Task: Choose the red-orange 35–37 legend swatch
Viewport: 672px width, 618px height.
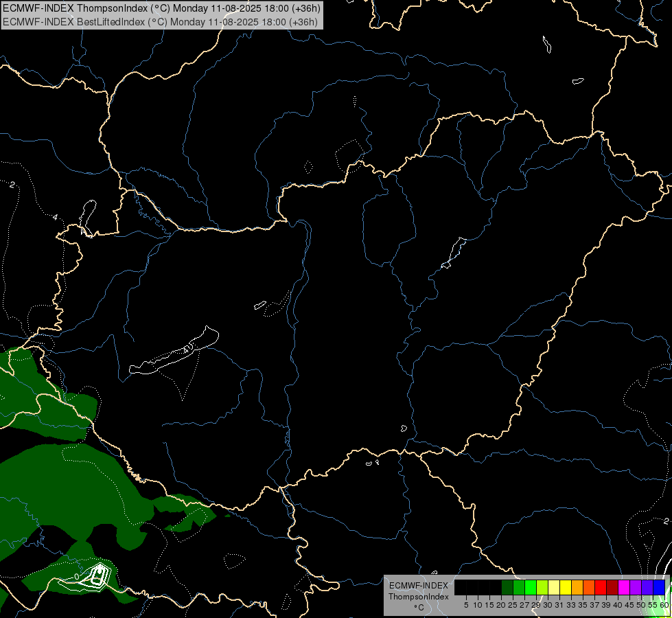Action: pyautogui.click(x=589, y=587)
